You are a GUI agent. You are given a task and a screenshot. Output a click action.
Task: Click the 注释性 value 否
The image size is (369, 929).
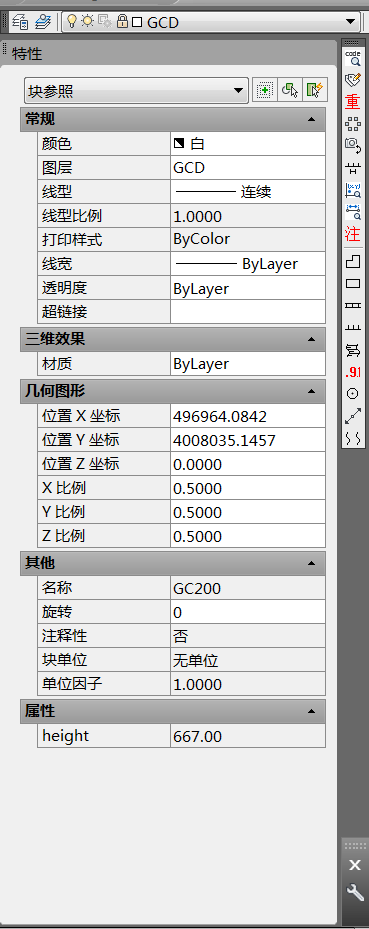pyautogui.click(x=248, y=636)
